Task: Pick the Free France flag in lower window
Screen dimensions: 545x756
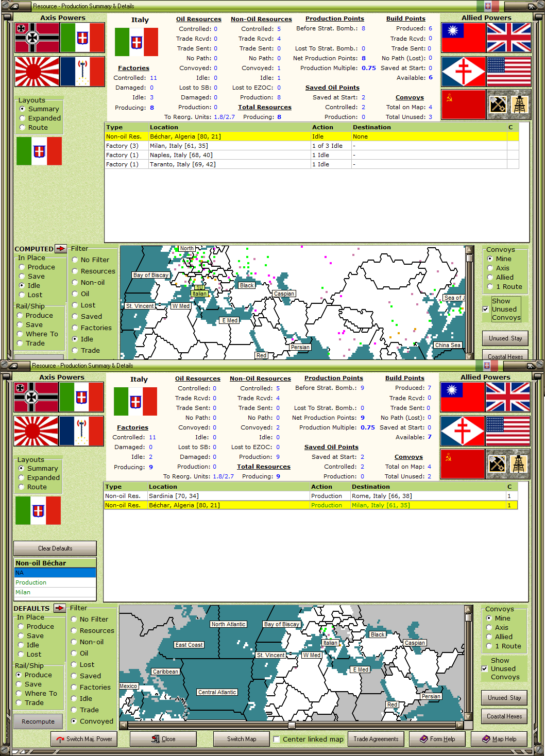Action: [463, 431]
